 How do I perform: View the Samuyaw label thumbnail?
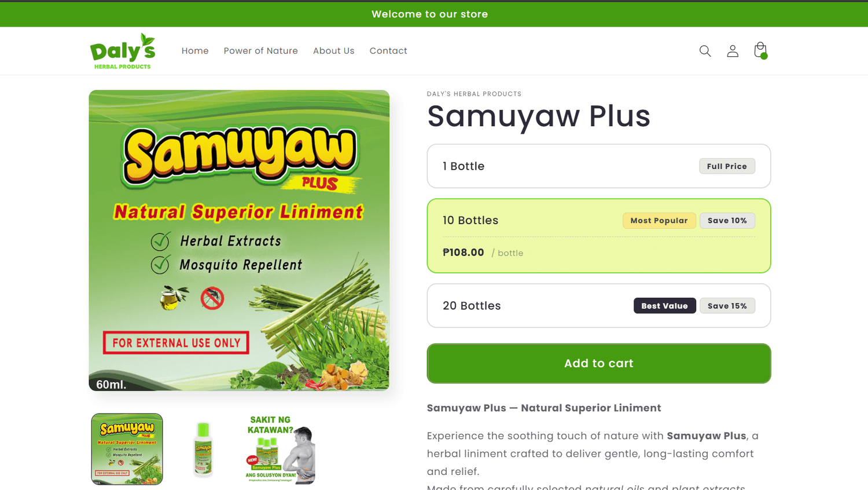(127, 449)
